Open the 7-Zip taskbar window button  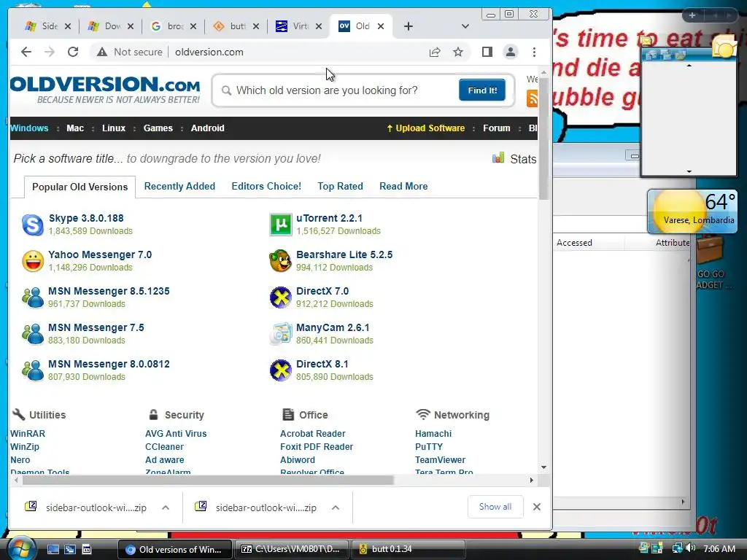pyautogui.click(x=291, y=549)
